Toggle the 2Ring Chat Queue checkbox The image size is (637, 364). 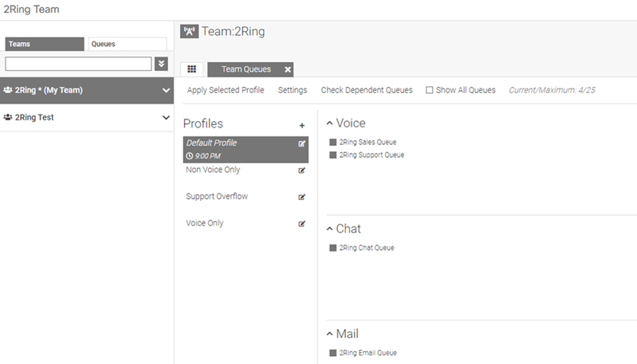click(332, 248)
